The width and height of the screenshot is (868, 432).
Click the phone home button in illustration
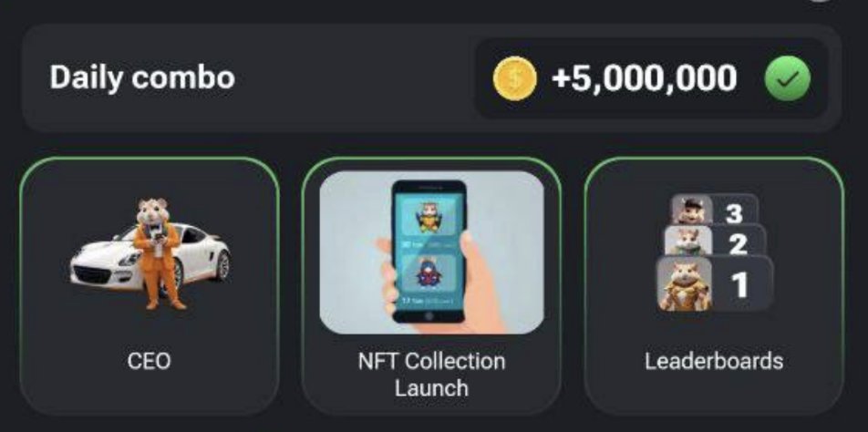(429, 316)
